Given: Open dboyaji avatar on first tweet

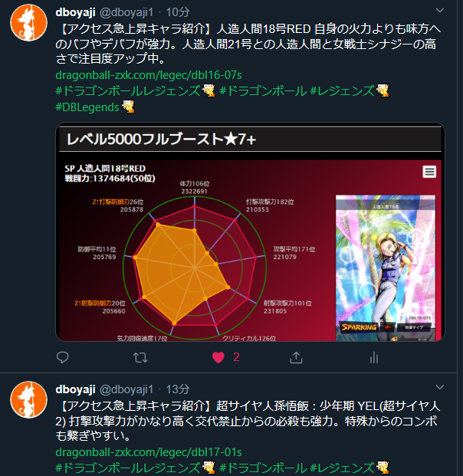Looking at the screenshot, I should (29, 22).
